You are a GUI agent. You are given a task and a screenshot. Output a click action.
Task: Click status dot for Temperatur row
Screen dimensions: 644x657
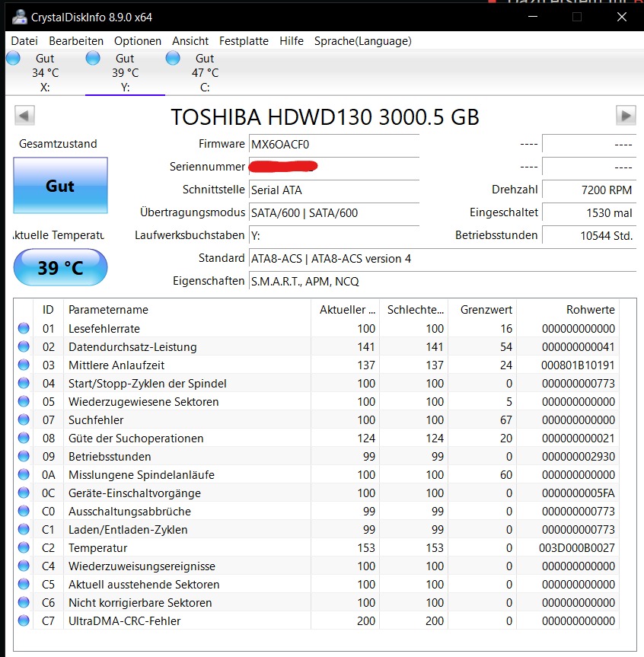(x=24, y=547)
